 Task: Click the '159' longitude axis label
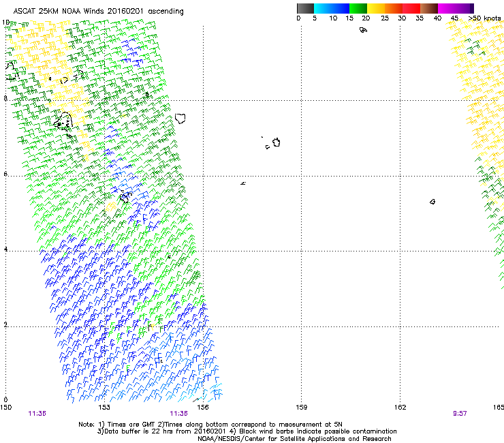click(x=301, y=408)
